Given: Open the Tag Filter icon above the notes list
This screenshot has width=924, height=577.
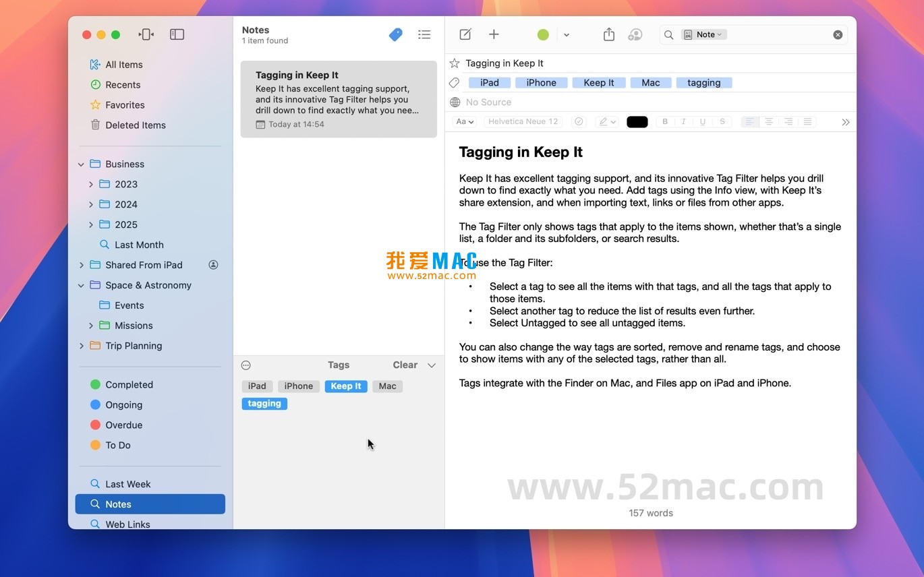Looking at the screenshot, I should (x=395, y=34).
